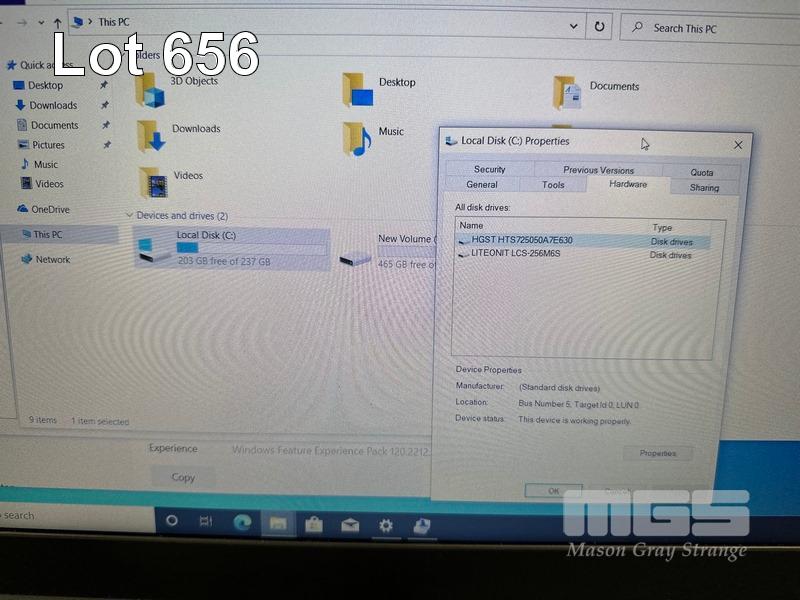Click the Search This PC field

[x=708, y=28]
